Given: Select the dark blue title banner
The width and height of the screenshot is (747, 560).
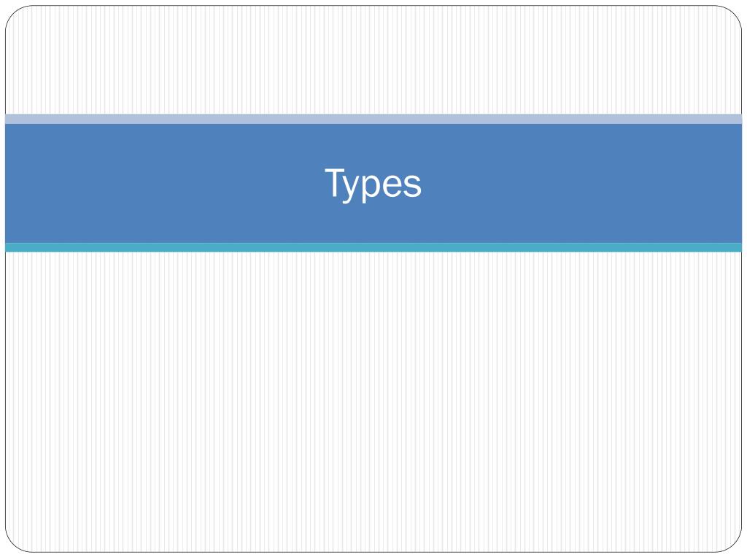Looking at the screenshot, I should [x=373, y=183].
